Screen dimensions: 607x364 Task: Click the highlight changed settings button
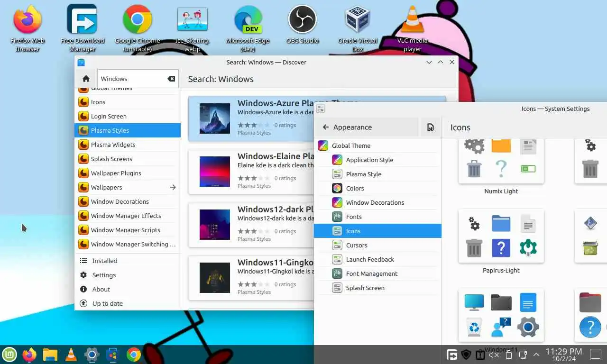click(x=430, y=127)
